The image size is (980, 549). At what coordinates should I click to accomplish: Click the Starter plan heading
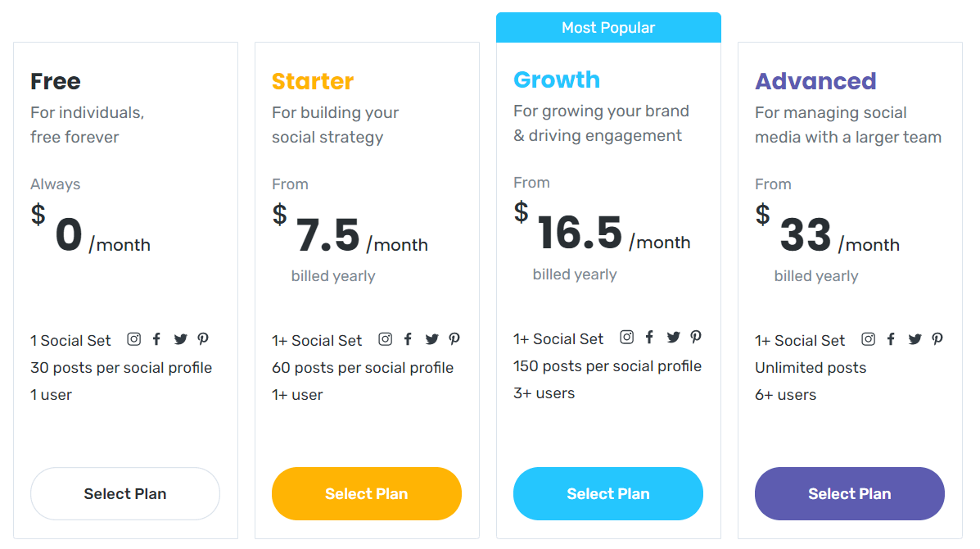pyautogui.click(x=313, y=81)
